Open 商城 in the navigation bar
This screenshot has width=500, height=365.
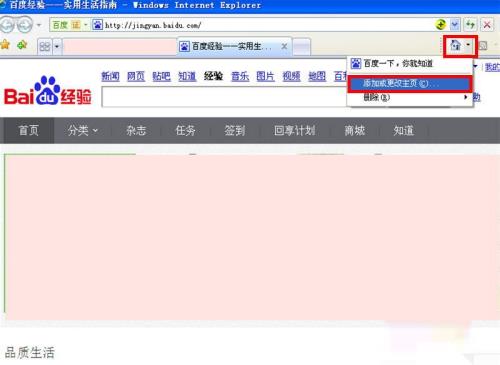[x=355, y=130]
